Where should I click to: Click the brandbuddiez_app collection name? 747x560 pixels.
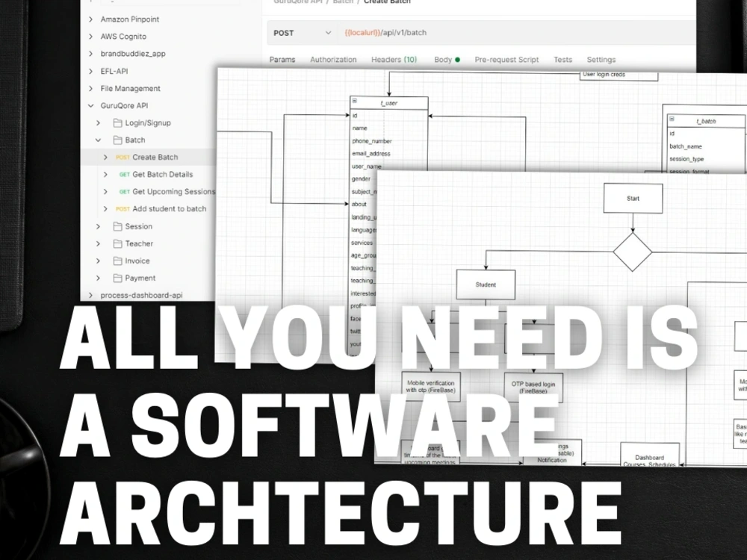point(133,53)
